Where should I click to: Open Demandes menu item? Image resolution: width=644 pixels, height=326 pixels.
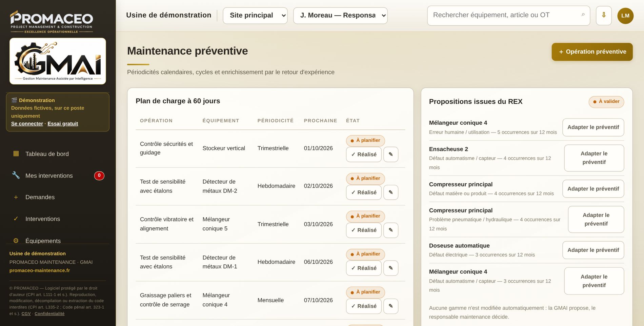[x=58, y=197]
